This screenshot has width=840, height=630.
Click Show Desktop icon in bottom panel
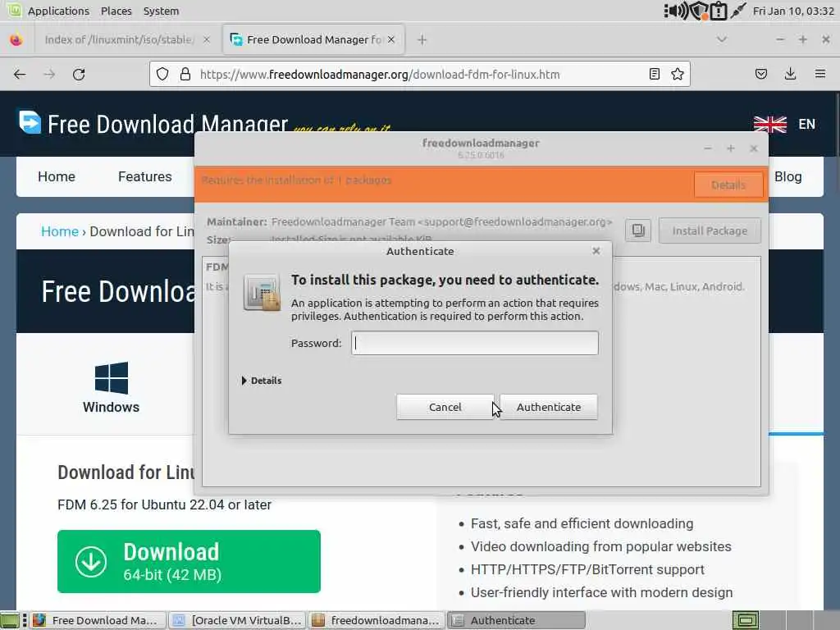(10, 620)
